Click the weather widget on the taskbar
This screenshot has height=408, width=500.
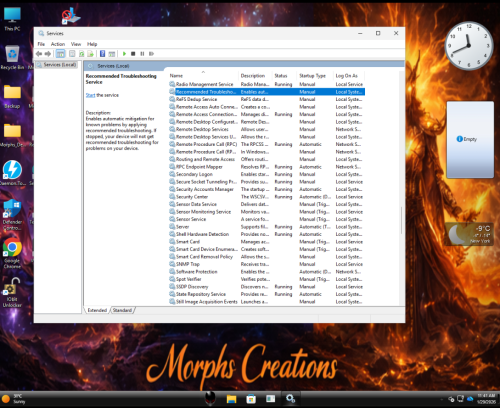pyautogui.click(x=14, y=399)
